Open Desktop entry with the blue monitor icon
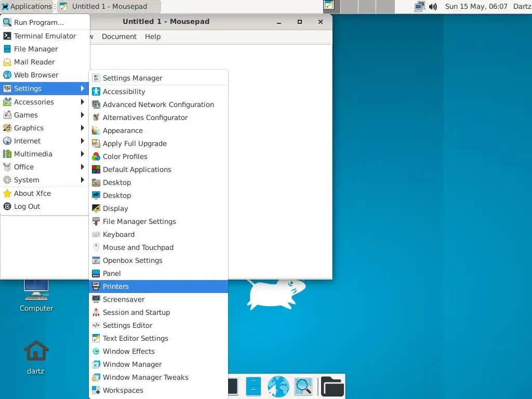This screenshot has height=399, width=532. 158,195
